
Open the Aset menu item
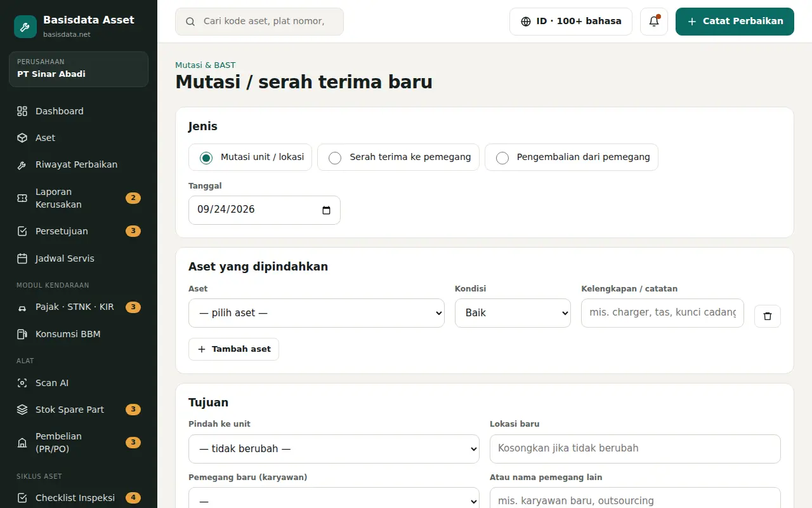pos(79,138)
